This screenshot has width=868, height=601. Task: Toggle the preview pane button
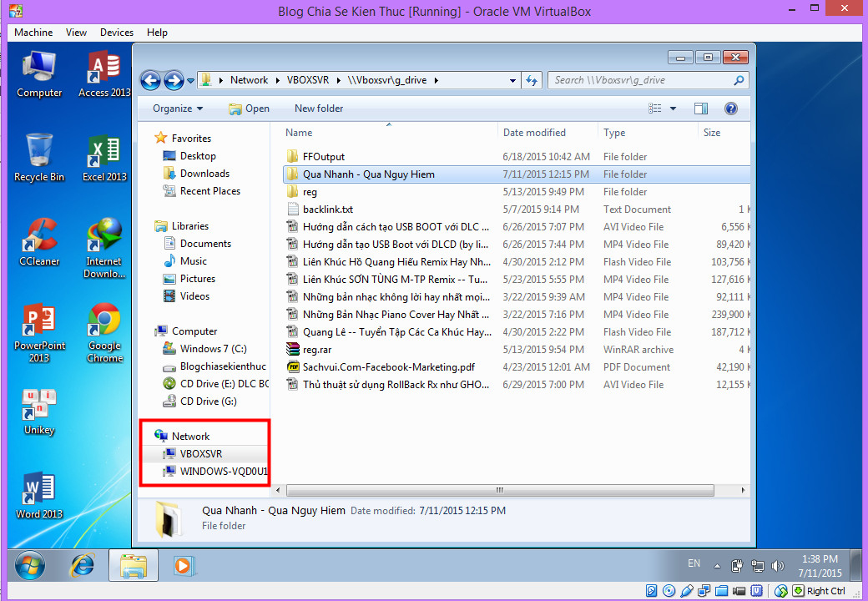(701, 109)
